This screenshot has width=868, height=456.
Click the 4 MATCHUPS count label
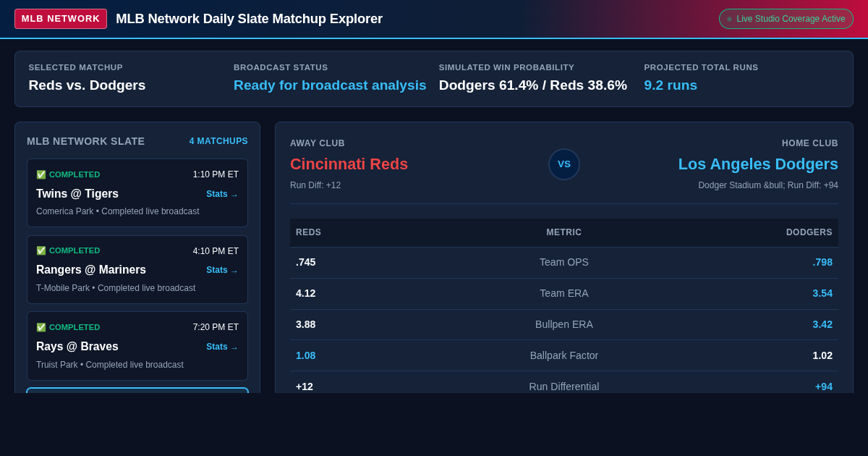click(x=218, y=141)
